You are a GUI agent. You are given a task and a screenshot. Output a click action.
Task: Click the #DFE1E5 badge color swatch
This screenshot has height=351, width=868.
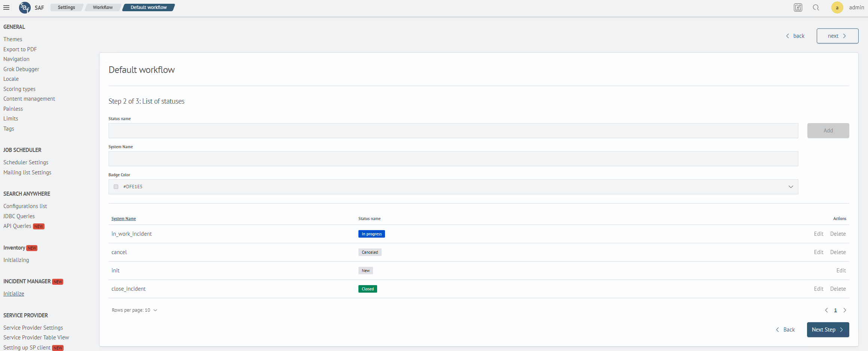coord(116,187)
